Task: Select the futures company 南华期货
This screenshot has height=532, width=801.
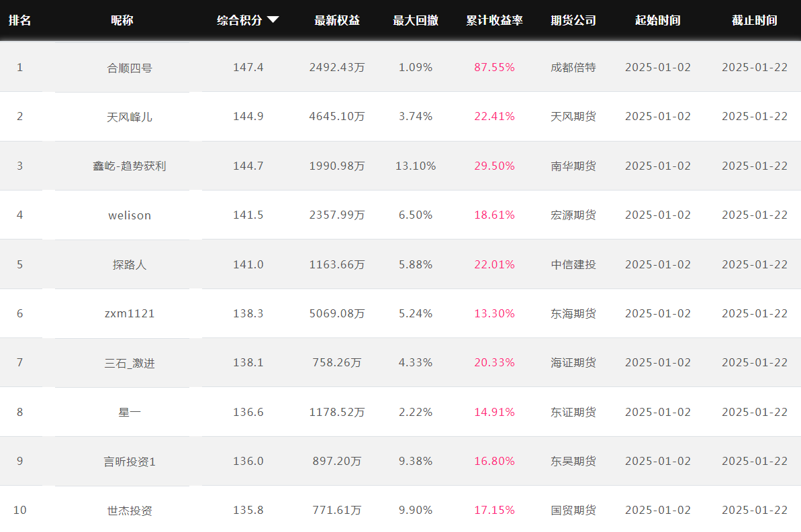Action: tap(573, 166)
